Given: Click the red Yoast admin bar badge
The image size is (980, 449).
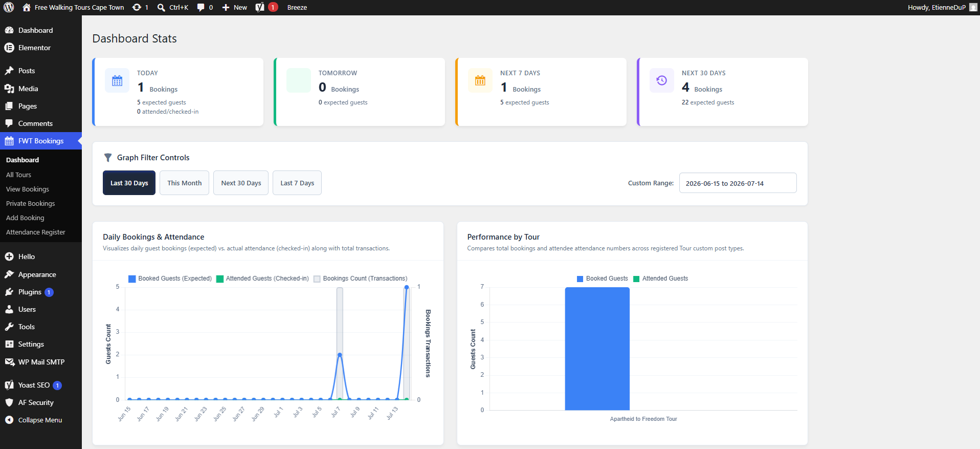Looking at the screenshot, I should [273, 7].
